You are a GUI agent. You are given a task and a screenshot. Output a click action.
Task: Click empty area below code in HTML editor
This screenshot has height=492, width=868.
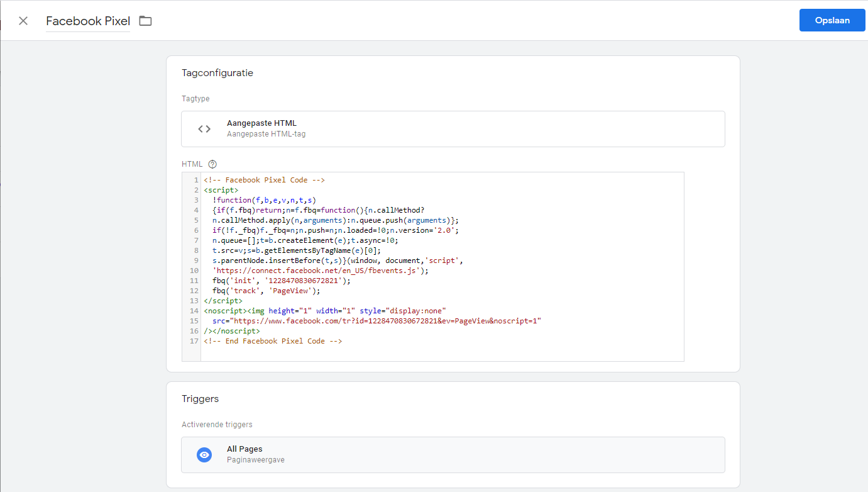(442, 354)
